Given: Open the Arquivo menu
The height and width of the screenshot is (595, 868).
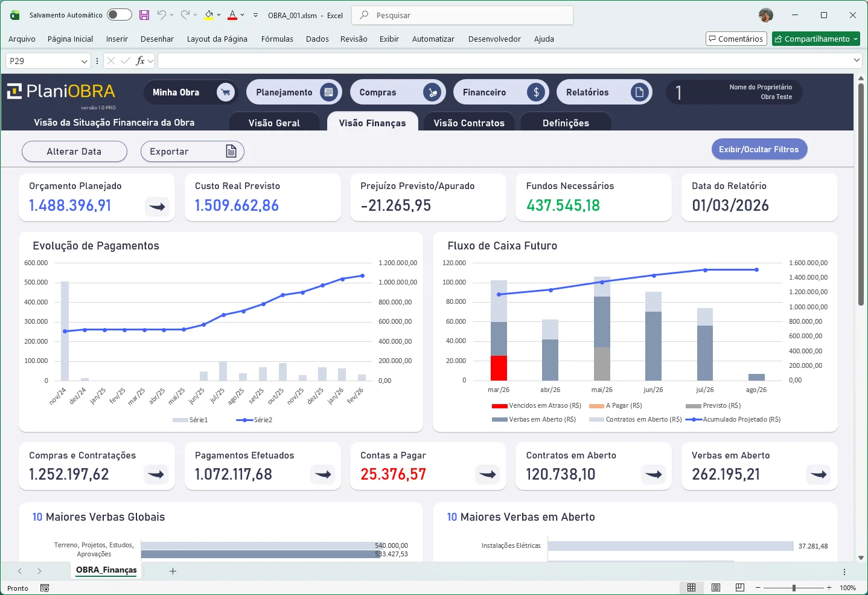Looking at the screenshot, I should pos(22,39).
